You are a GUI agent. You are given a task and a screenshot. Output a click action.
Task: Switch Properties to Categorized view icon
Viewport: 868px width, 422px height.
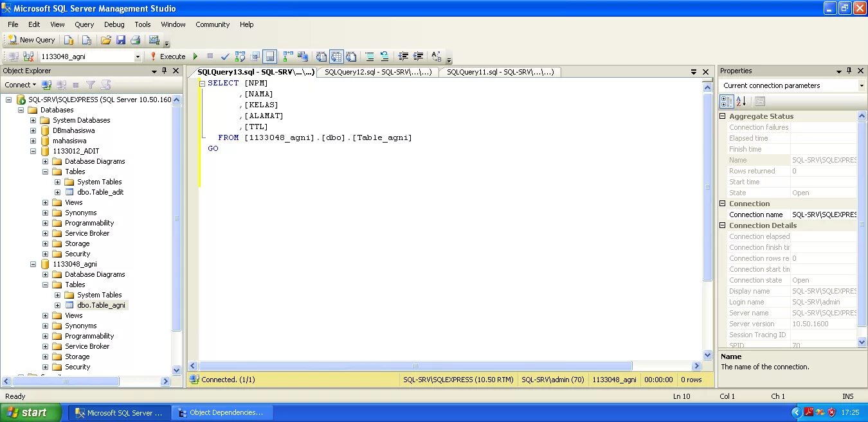click(x=727, y=101)
